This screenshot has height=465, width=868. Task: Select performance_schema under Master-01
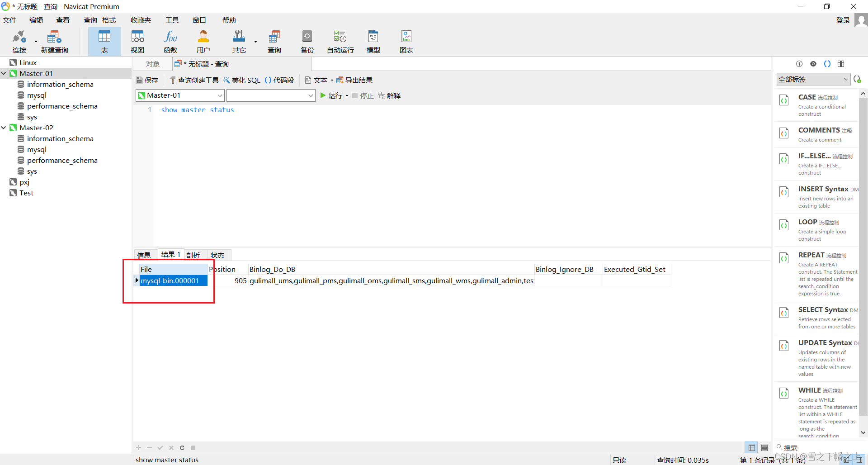[62, 106]
